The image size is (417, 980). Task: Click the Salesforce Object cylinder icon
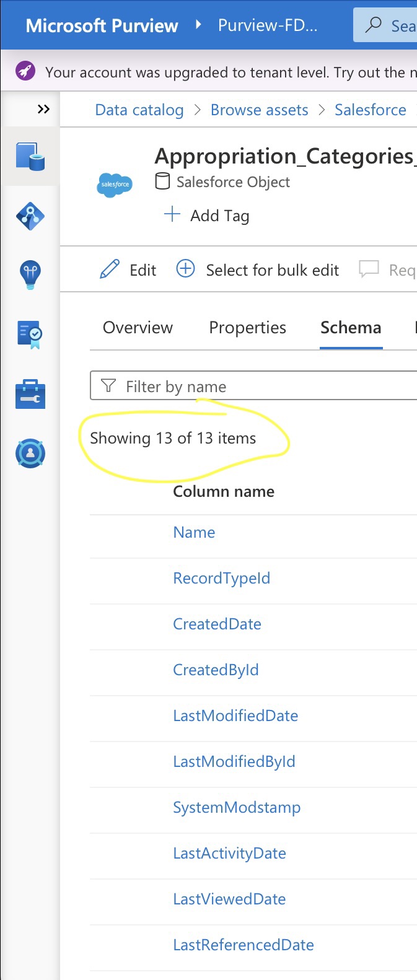(x=162, y=182)
